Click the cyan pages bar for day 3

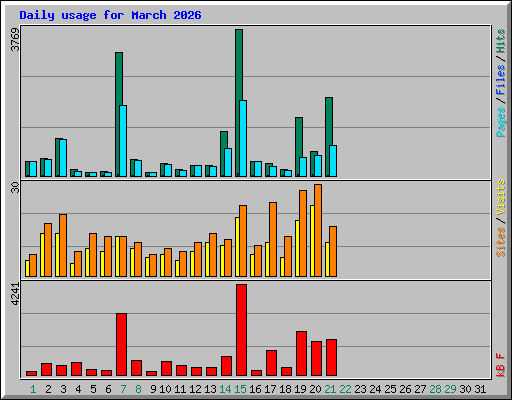(x=63, y=158)
